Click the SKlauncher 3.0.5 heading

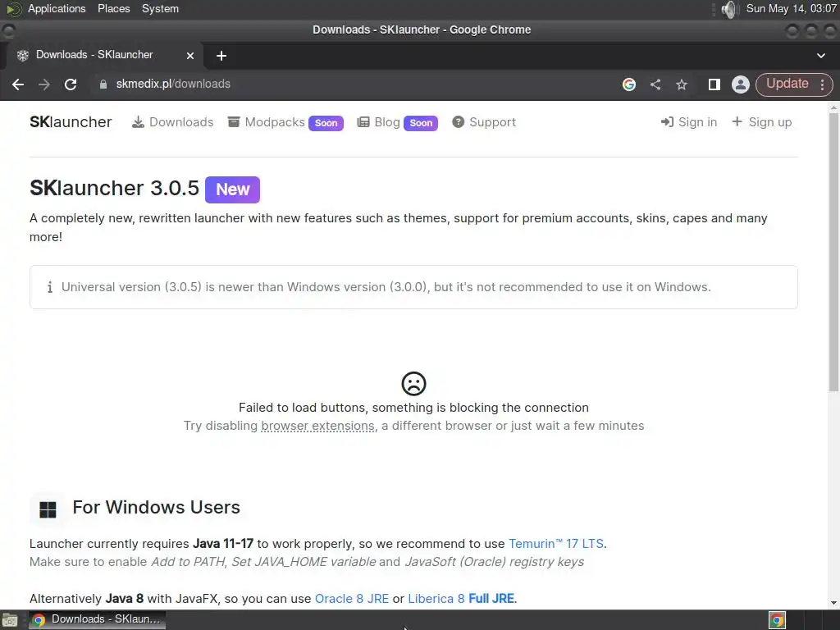(x=114, y=189)
